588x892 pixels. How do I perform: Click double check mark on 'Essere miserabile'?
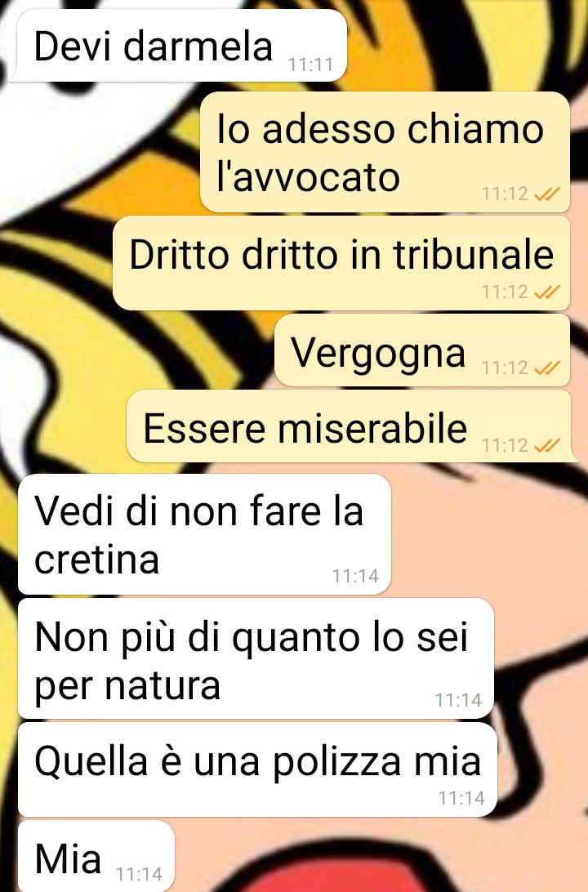click(547, 445)
